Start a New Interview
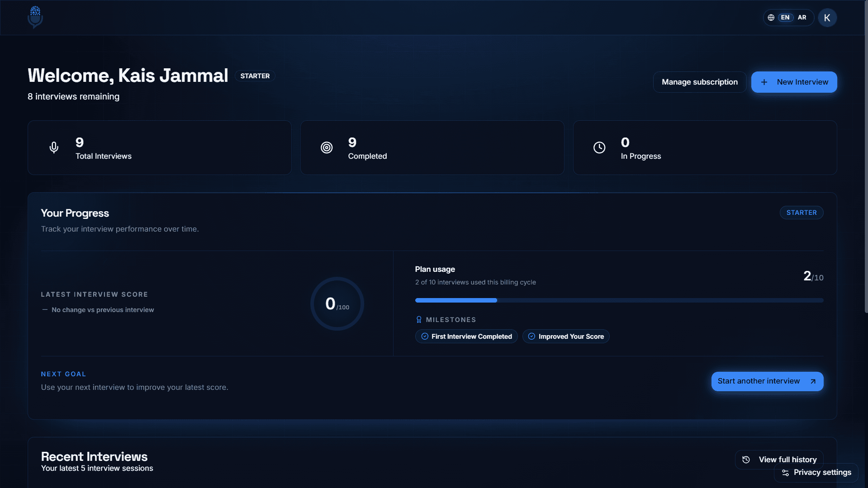 [x=794, y=82]
